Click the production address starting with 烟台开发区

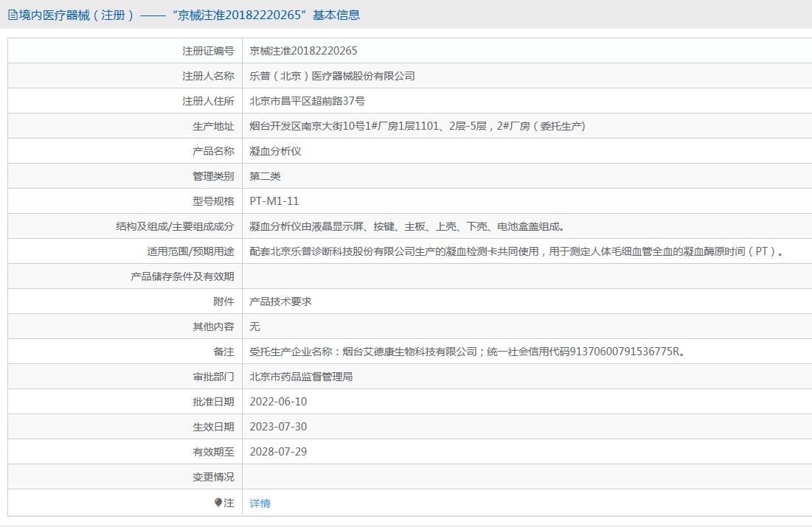coord(417,126)
